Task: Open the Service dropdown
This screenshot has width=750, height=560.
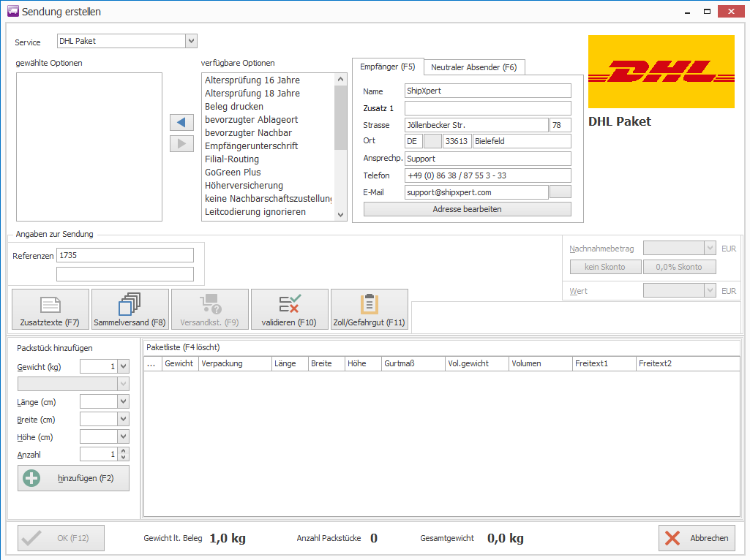Action: pos(191,41)
